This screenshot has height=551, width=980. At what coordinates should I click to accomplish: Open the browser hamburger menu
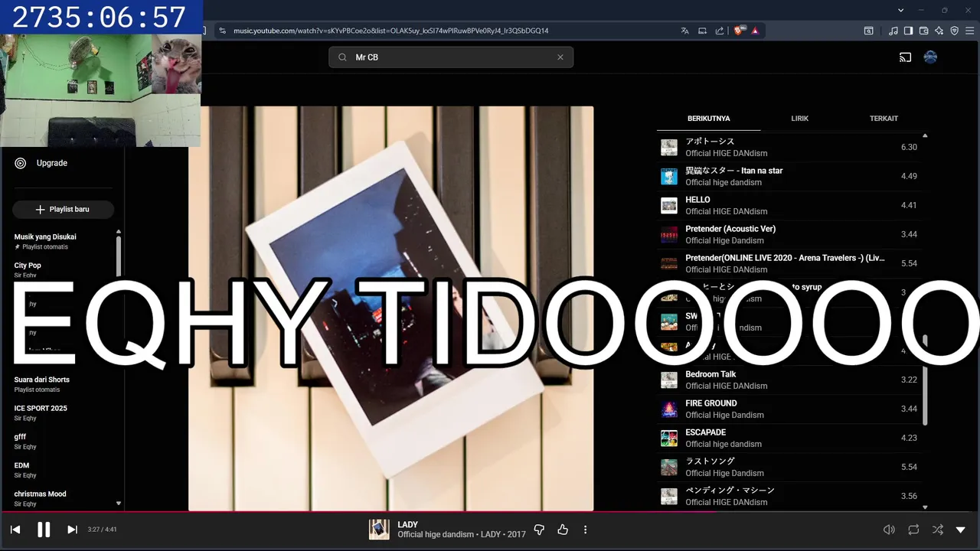click(x=969, y=31)
